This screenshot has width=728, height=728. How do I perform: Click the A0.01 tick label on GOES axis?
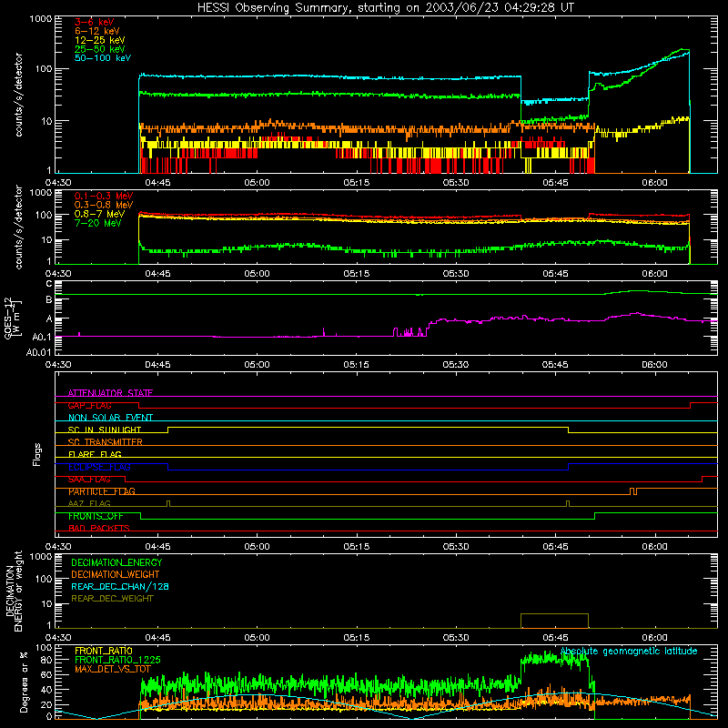pyautogui.click(x=39, y=352)
